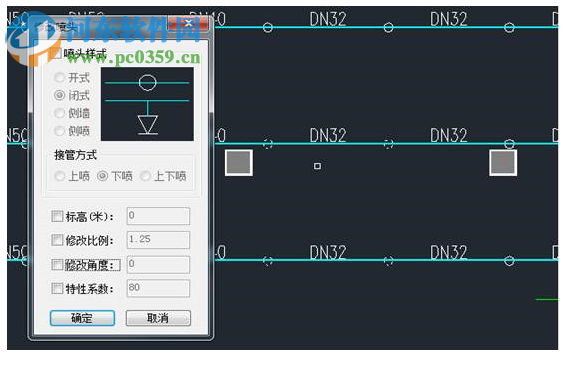
Task: Select the 侧喷 sprinkler style radio
Action: (59, 131)
